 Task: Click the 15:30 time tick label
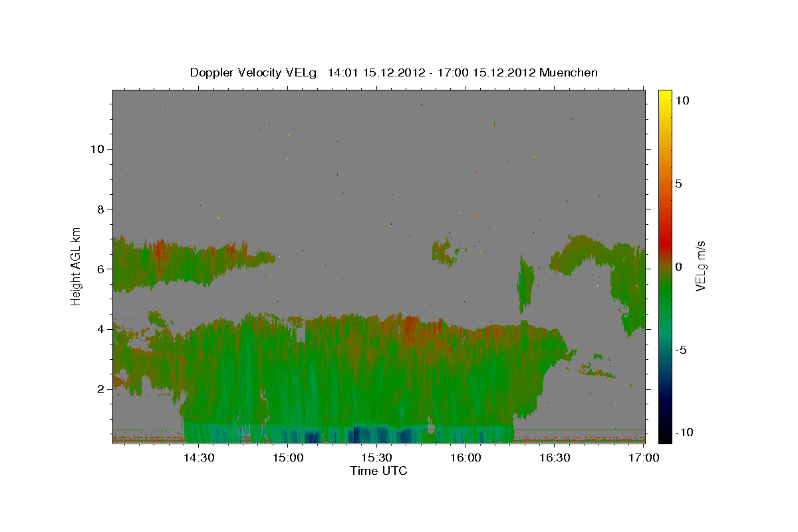377,458
